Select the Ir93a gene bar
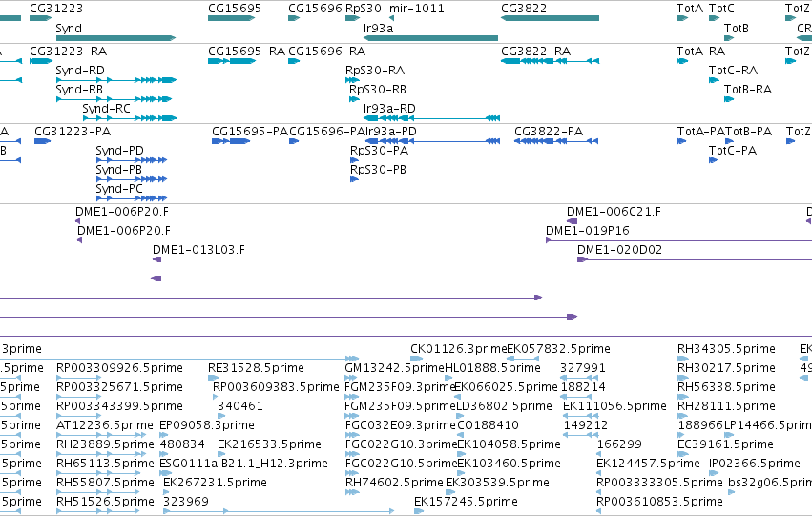 (431, 38)
